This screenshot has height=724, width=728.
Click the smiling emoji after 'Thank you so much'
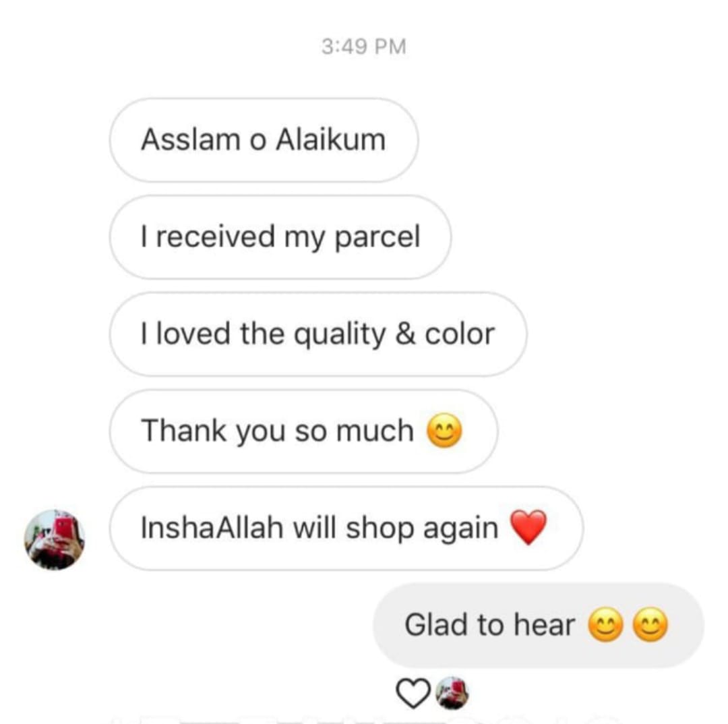point(444,431)
